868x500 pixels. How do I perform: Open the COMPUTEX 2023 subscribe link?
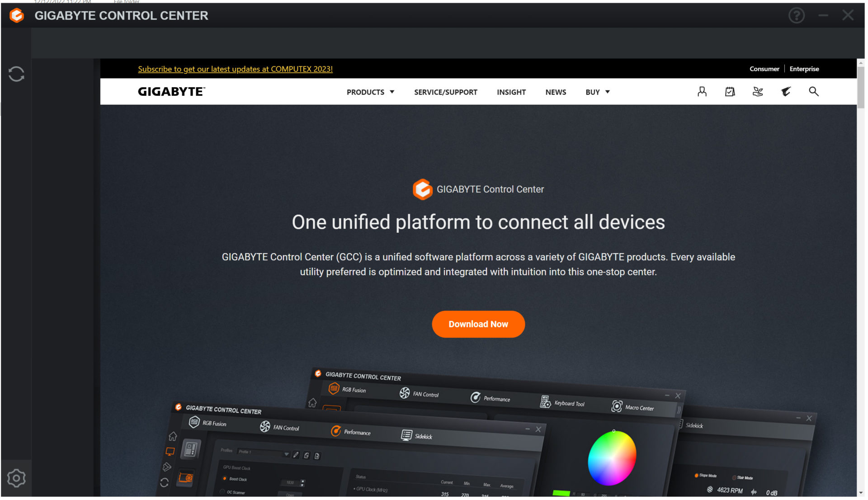coord(235,69)
